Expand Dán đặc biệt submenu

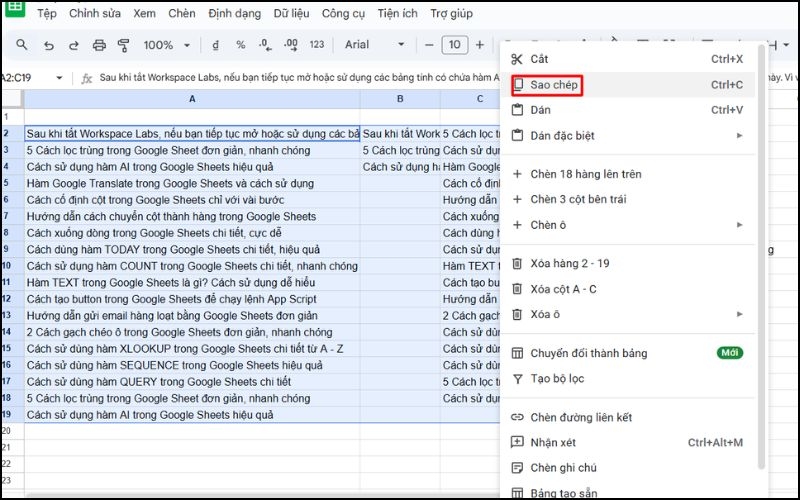[627, 135]
